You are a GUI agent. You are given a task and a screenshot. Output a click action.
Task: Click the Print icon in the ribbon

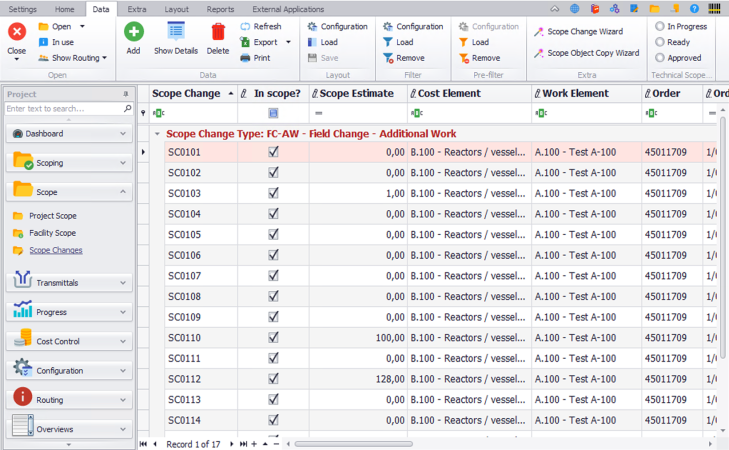[x=246, y=58]
